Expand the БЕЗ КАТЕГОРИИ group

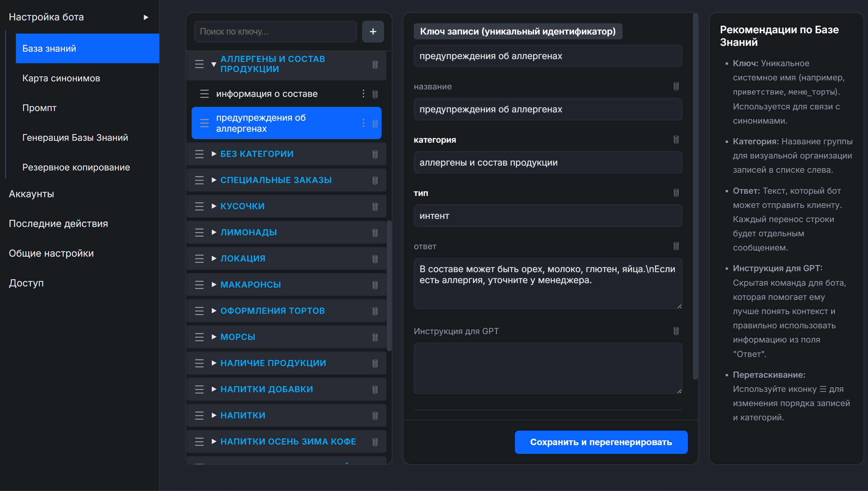pyautogui.click(x=214, y=154)
